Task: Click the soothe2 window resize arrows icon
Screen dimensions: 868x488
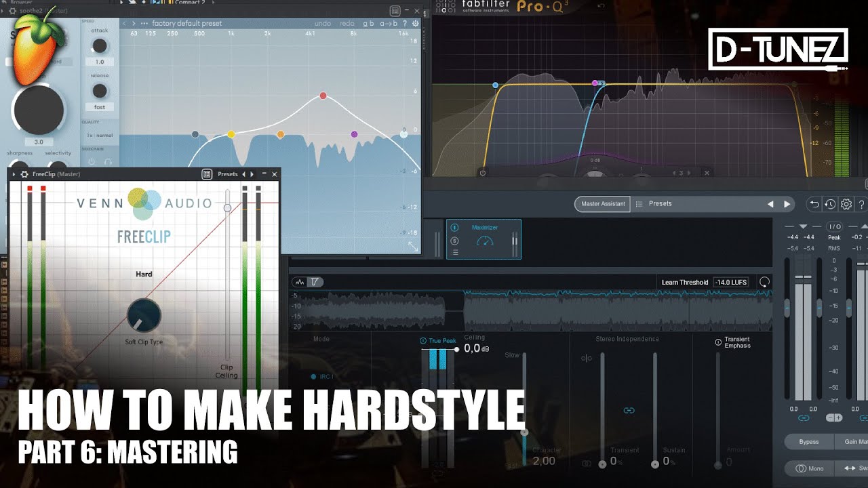Action: tap(413, 247)
